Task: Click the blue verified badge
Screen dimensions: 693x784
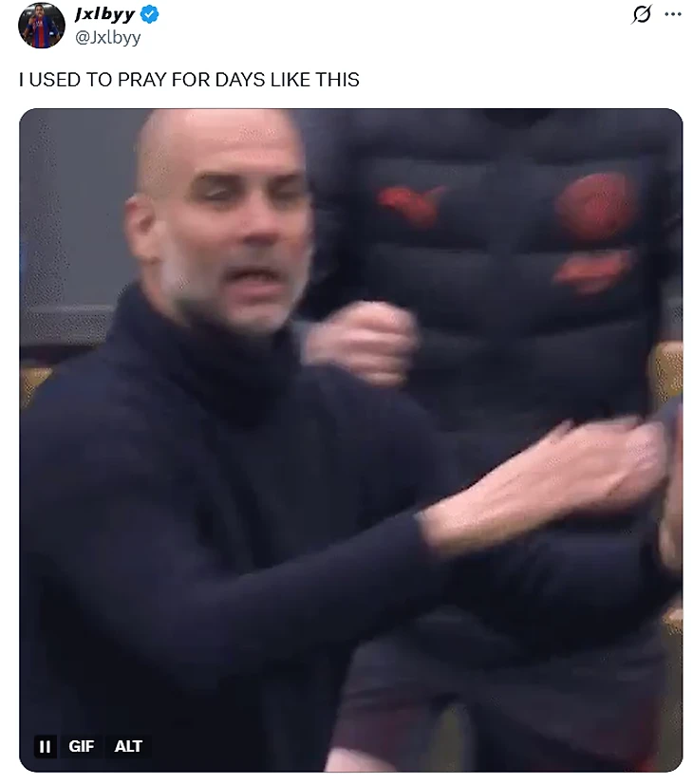Action: [x=149, y=14]
